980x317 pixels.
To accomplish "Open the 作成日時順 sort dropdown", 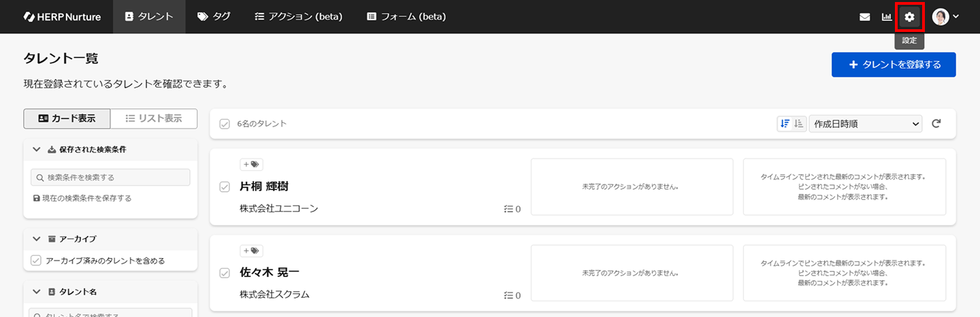I will tap(865, 124).
